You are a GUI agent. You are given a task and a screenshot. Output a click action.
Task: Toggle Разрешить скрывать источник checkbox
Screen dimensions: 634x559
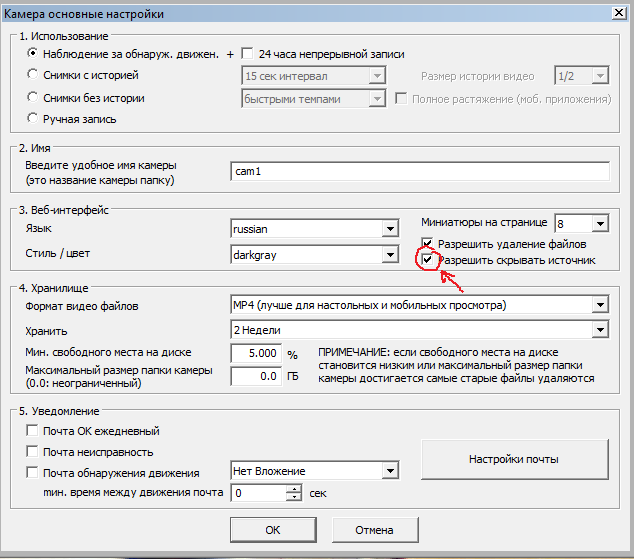click(427, 259)
